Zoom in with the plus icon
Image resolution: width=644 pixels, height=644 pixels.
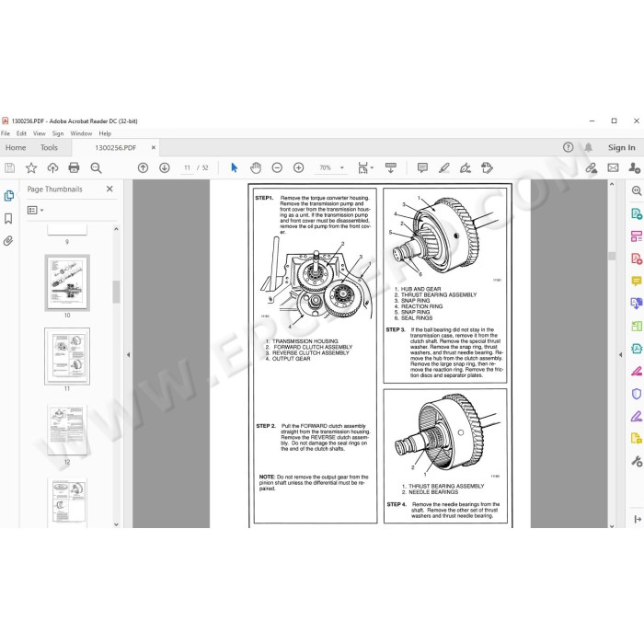point(299,167)
